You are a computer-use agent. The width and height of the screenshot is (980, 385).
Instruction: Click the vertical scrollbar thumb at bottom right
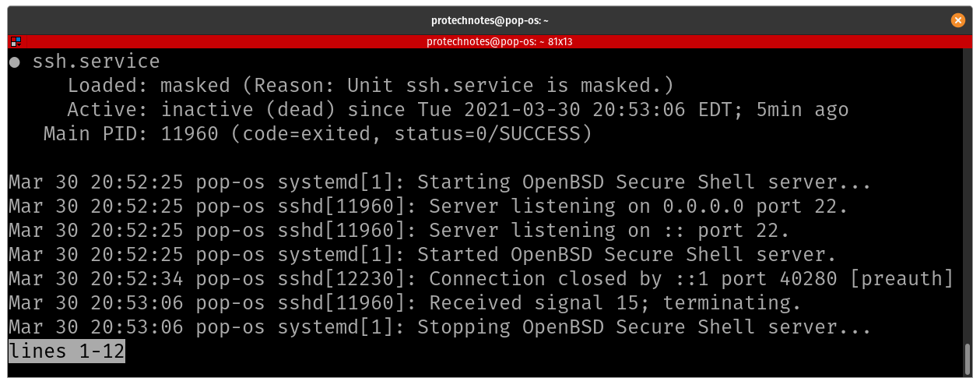pos(968,360)
